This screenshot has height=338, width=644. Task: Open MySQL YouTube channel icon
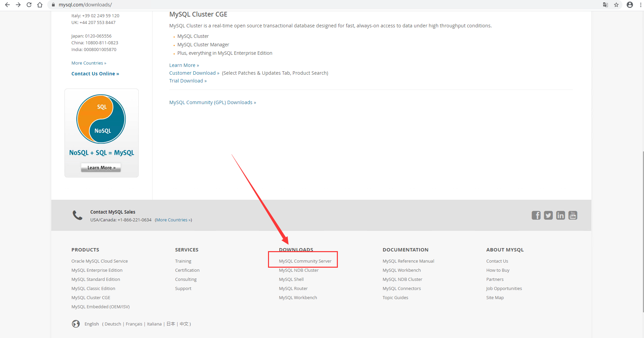[573, 215]
